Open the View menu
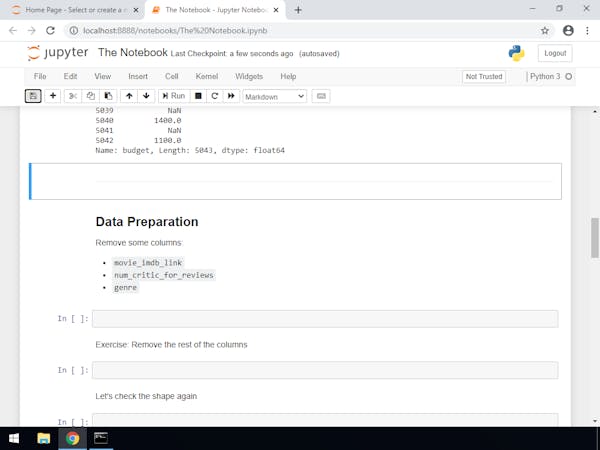The height and width of the screenshot is (450, 600). [103, 77]
